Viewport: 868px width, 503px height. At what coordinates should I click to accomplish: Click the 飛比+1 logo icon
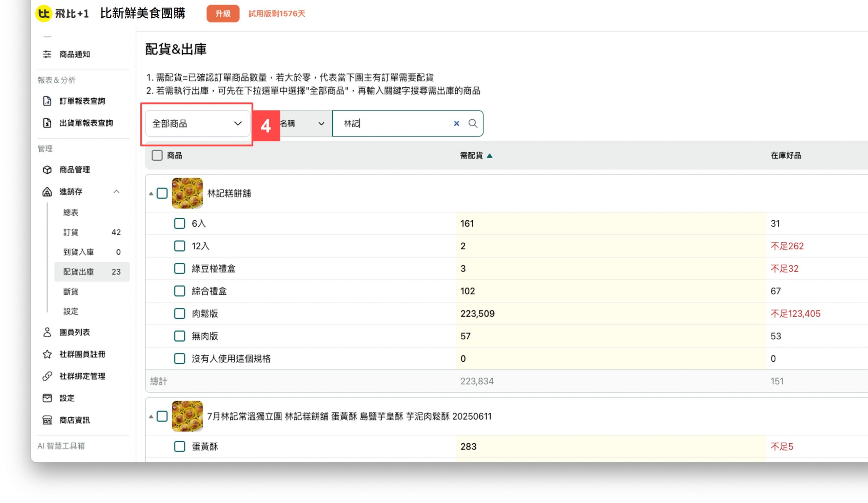[x=44, y=14]
